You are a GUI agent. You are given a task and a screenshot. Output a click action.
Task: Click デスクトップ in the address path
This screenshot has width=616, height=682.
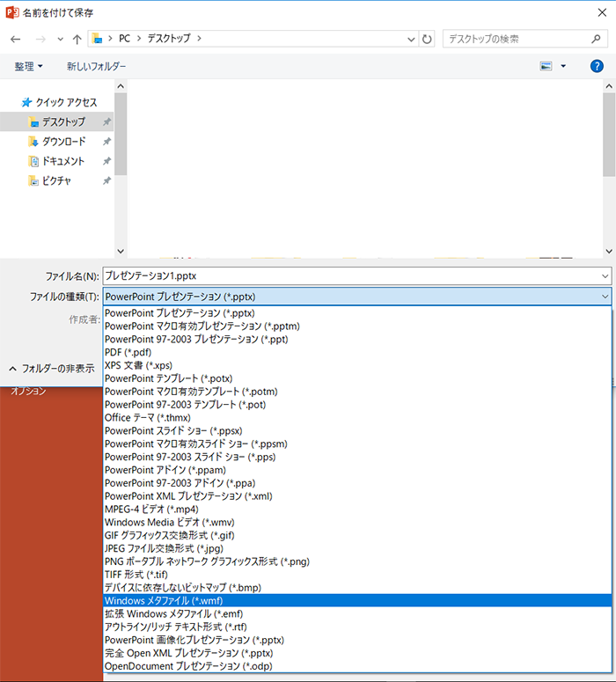[169, 39]
